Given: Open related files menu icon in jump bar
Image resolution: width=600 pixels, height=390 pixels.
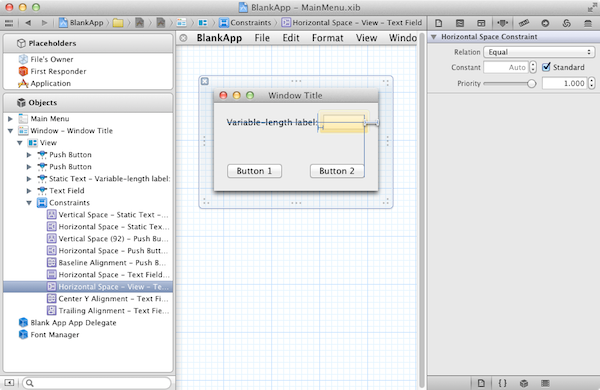Looking at the screenshot, I should [8, 23].
